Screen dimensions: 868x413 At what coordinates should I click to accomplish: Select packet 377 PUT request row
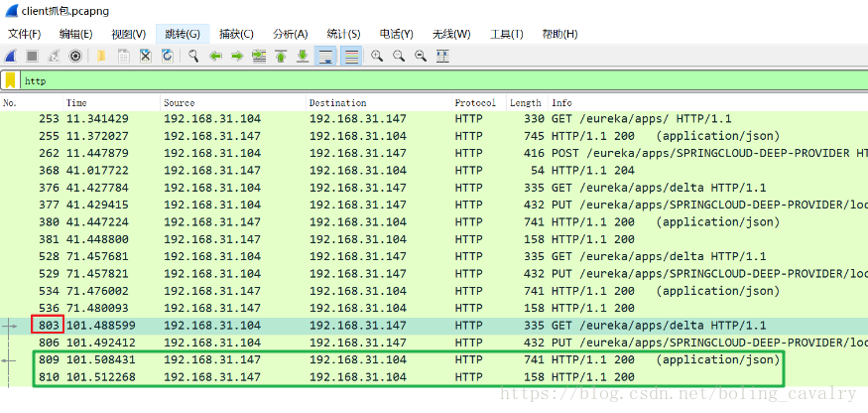434,205
